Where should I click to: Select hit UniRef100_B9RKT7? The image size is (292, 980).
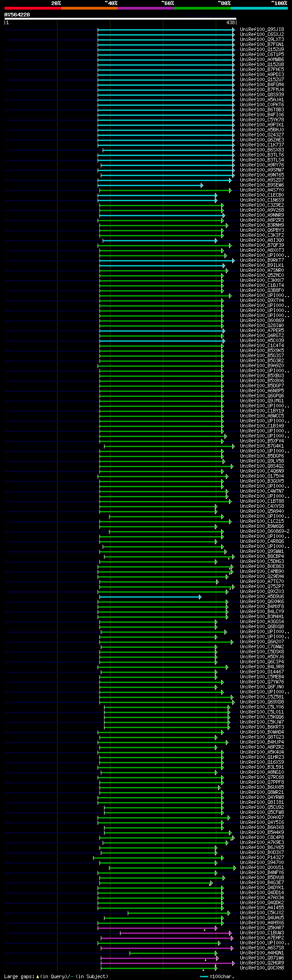(262, 260)
